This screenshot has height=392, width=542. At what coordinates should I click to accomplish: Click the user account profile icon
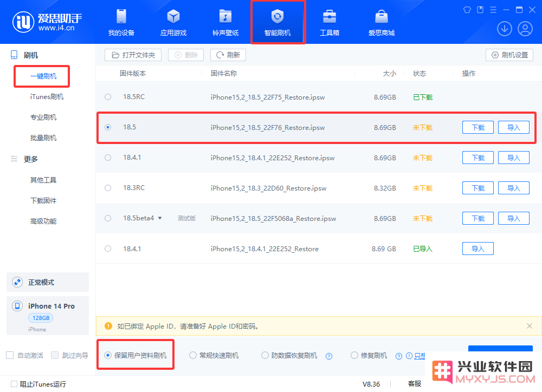(525, 29)
